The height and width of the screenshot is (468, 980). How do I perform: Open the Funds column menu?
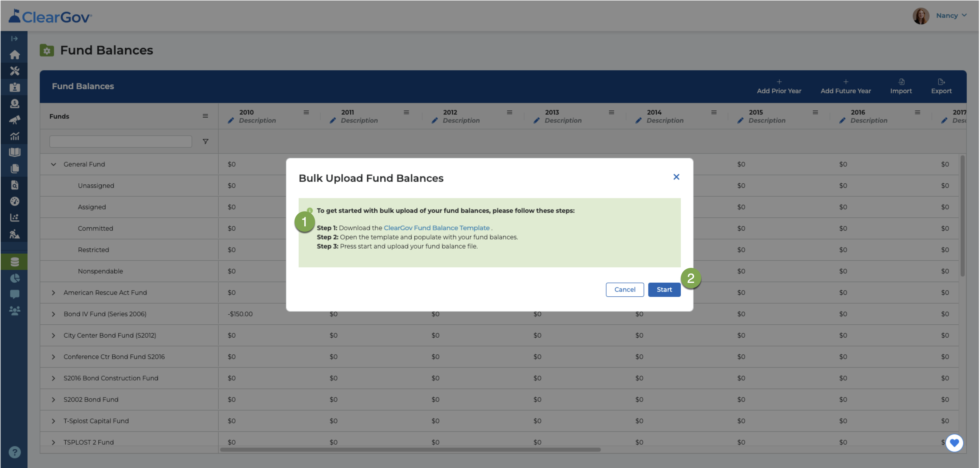coord(205,116)
